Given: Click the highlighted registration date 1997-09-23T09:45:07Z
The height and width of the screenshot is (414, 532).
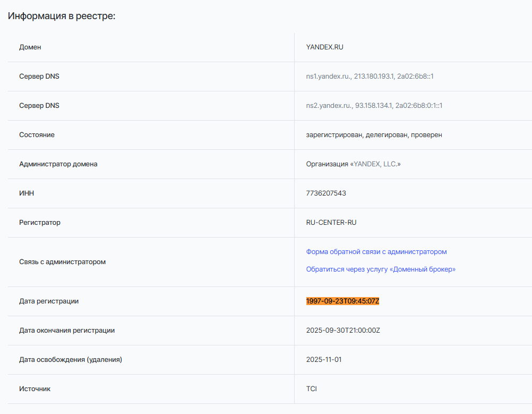Looking at the screenshot, I should coord(342,301).
